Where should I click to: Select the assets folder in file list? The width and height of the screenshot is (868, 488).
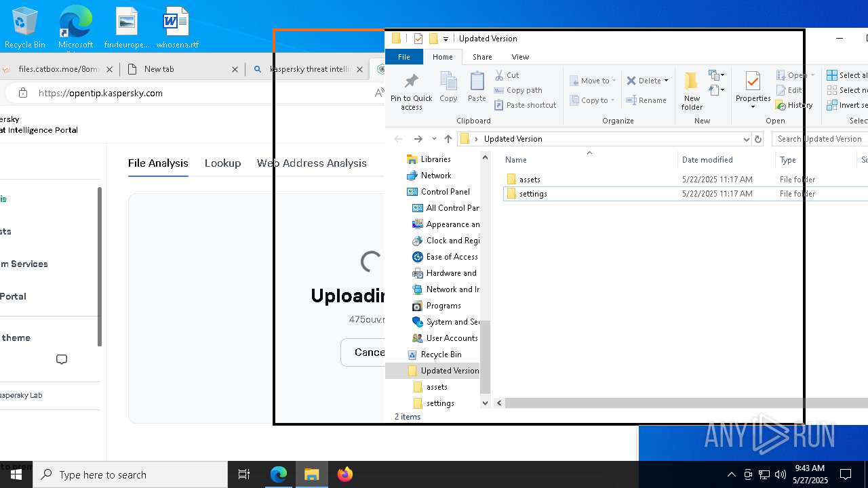(530, 180)
